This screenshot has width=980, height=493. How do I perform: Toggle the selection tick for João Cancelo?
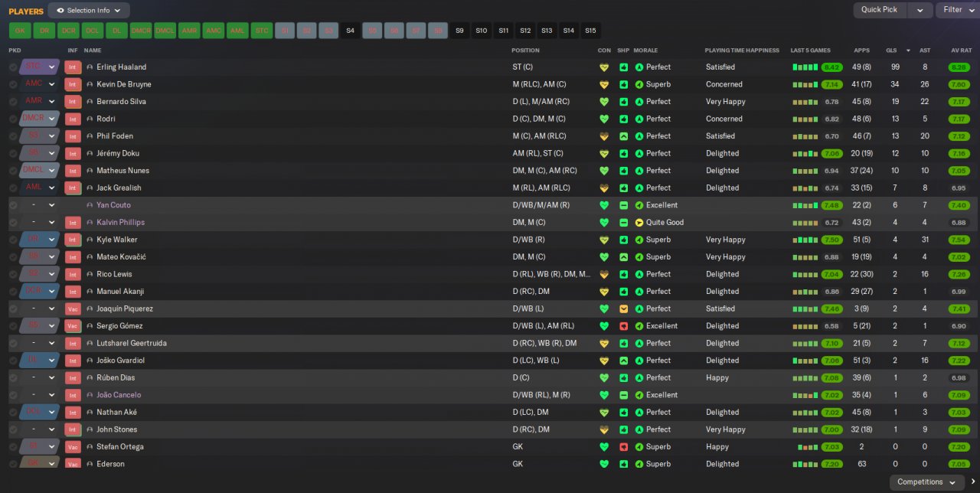13,395
